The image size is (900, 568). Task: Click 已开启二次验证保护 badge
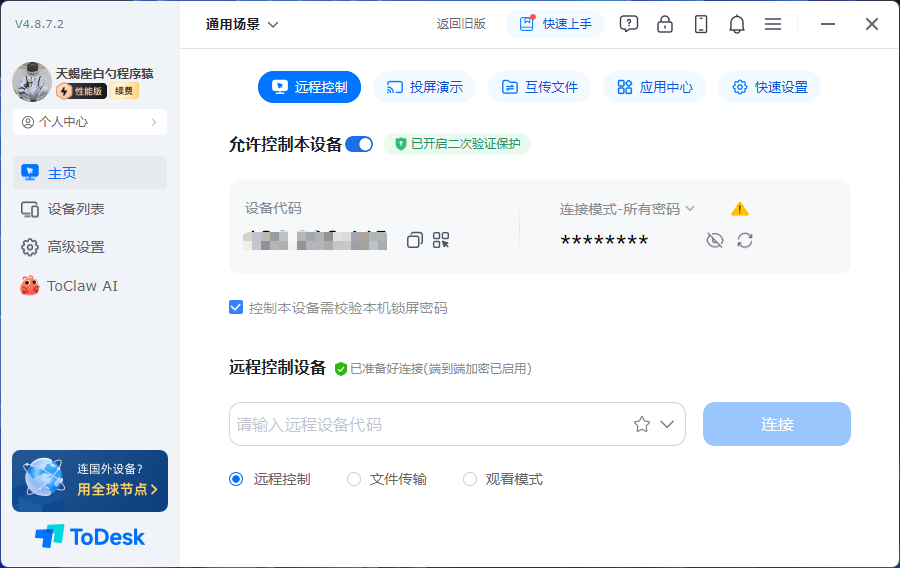(457, 143)
